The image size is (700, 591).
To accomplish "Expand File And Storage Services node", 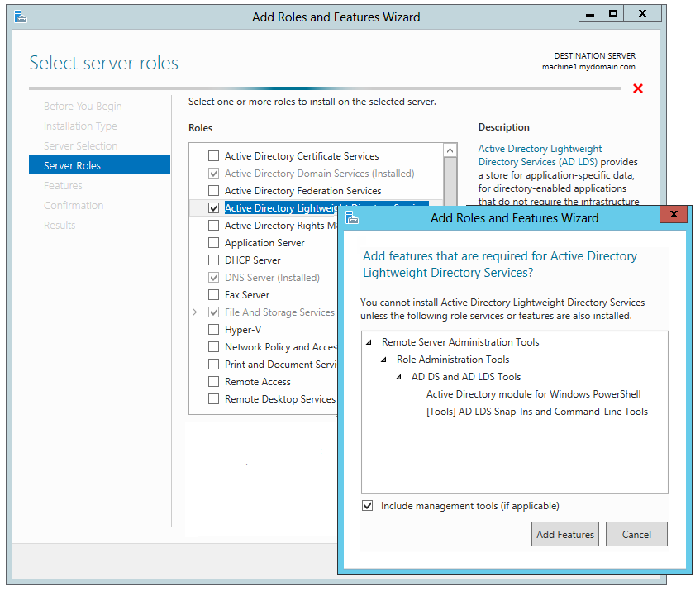I will tap(195, 312).
